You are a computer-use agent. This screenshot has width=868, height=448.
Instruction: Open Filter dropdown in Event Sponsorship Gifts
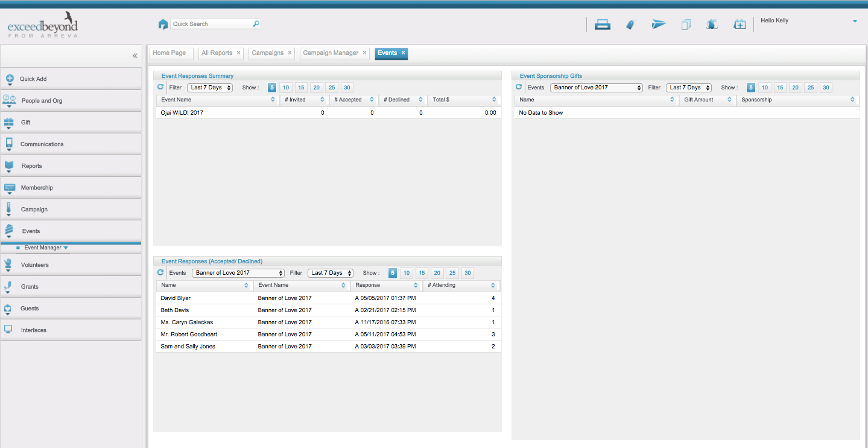click(x=689, y=88)
